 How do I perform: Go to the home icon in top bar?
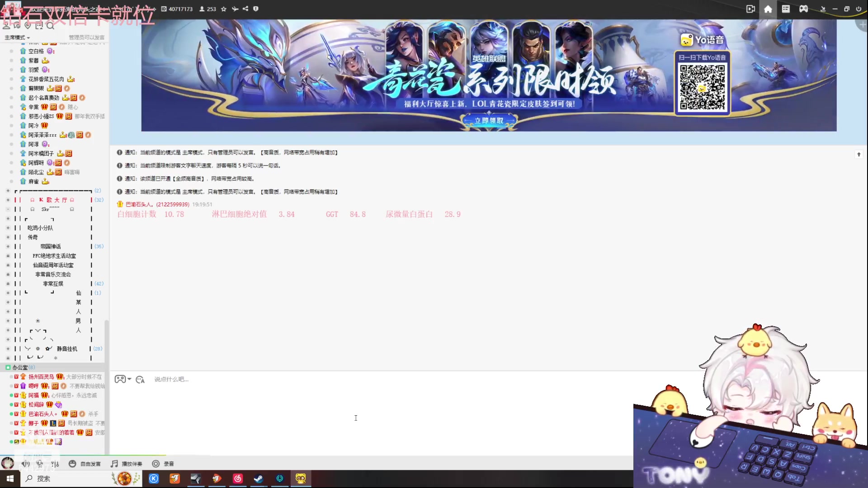click(x=768, y=9)
